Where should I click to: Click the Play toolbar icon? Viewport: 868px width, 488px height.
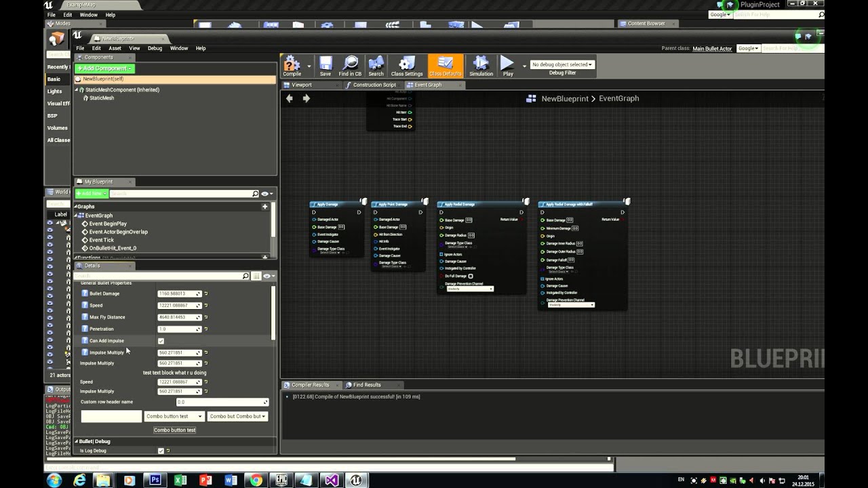point(508,66)
